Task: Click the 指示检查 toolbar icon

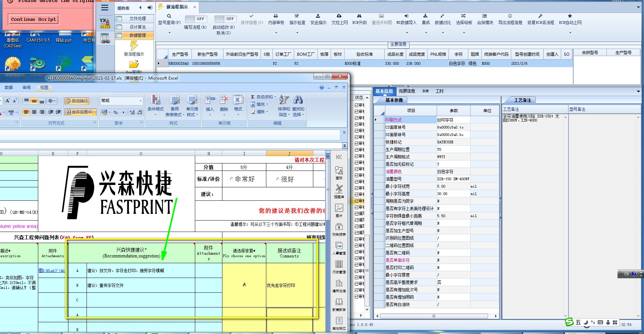Action: [x=297, y=16]
